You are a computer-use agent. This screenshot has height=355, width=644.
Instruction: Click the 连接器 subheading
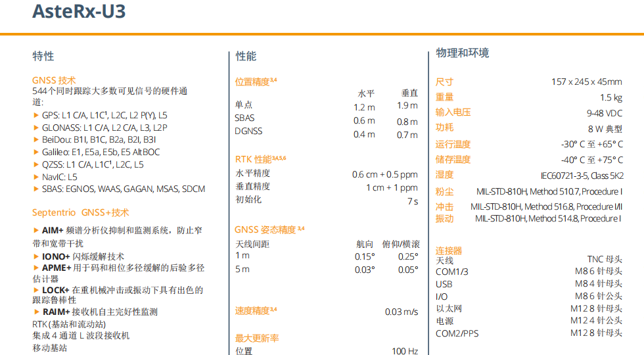tap(449, 250)
